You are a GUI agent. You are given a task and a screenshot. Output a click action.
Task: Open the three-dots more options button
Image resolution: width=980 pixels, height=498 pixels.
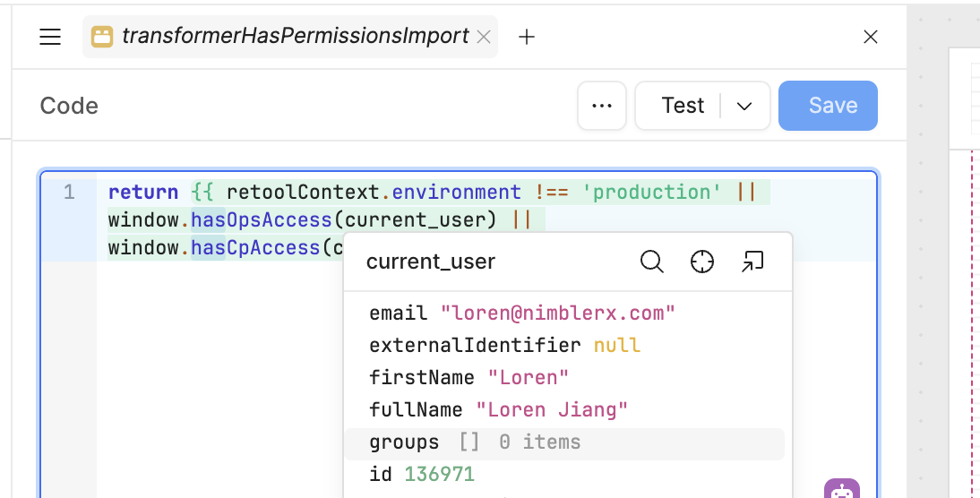tap(602, 106)
